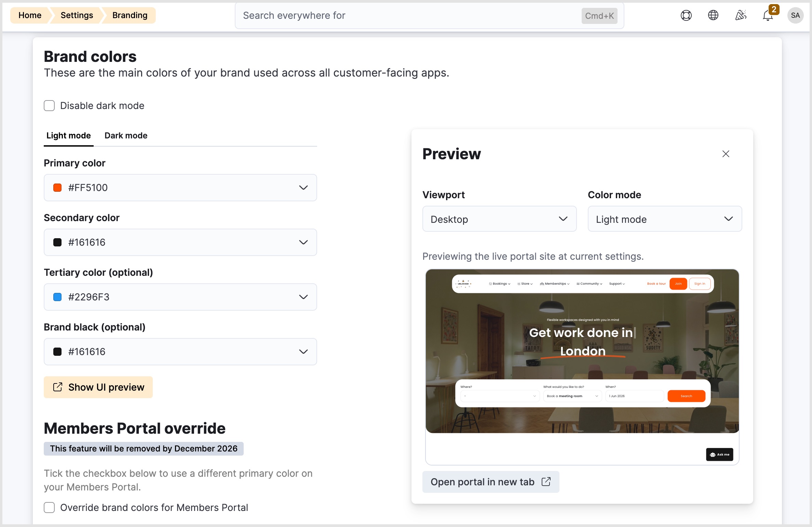The height and width of the screenshot is (527, 812).
Task: Open the help lifebuoy icon
Action: pyautogui.click(x=686, y=15)
